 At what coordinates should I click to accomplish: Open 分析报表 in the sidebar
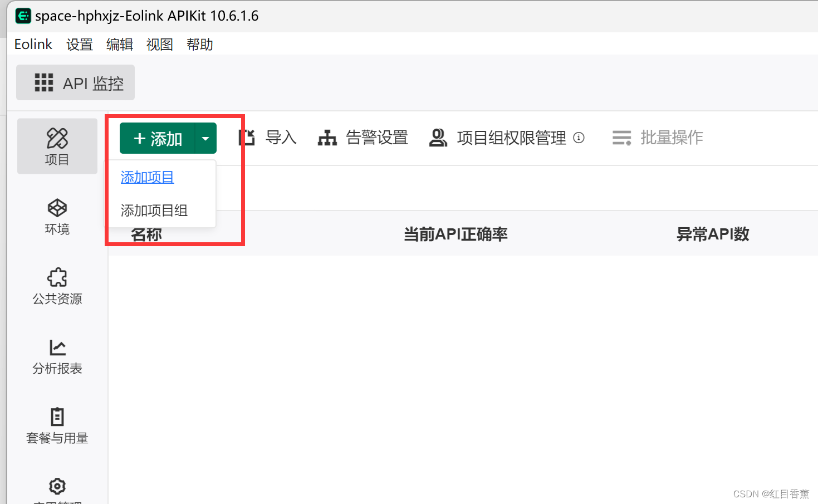[x=57, y=356]
